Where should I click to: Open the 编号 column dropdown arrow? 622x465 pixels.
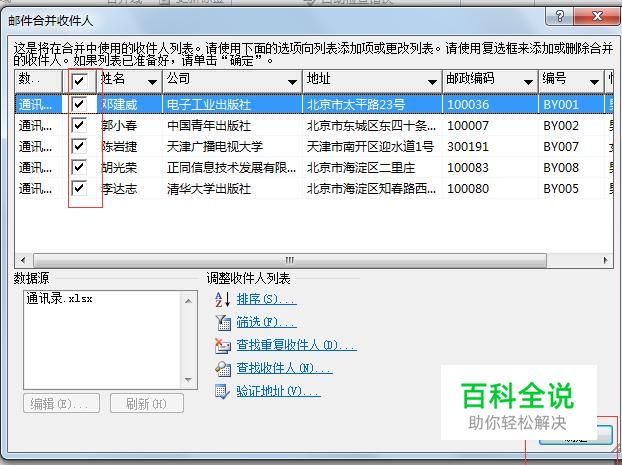tap(594, 82)
